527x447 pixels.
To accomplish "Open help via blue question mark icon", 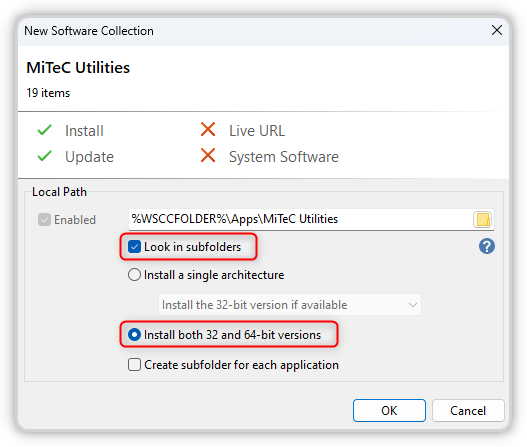I will 486,246.
